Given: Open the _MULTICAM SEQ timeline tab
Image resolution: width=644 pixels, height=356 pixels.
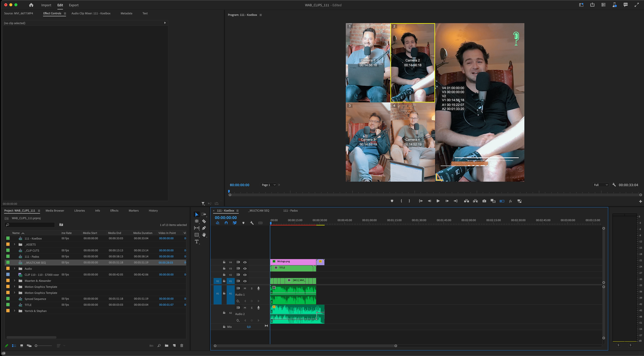Looking at the screenshot, I should tap(259, 210).
